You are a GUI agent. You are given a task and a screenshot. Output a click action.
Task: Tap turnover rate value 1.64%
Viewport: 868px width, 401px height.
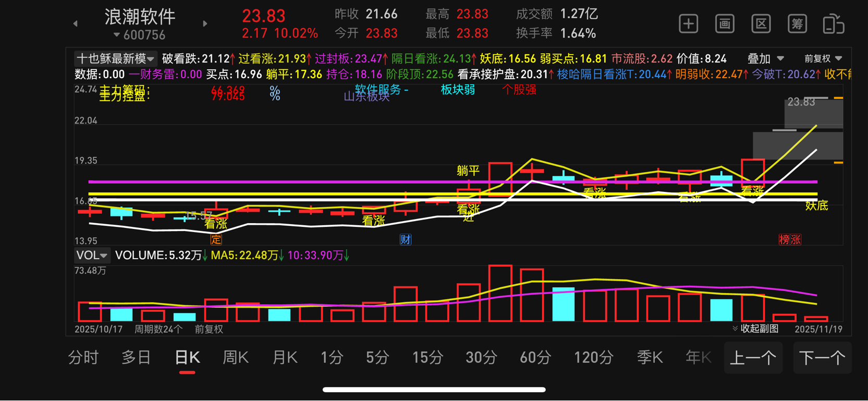[578, 33]
